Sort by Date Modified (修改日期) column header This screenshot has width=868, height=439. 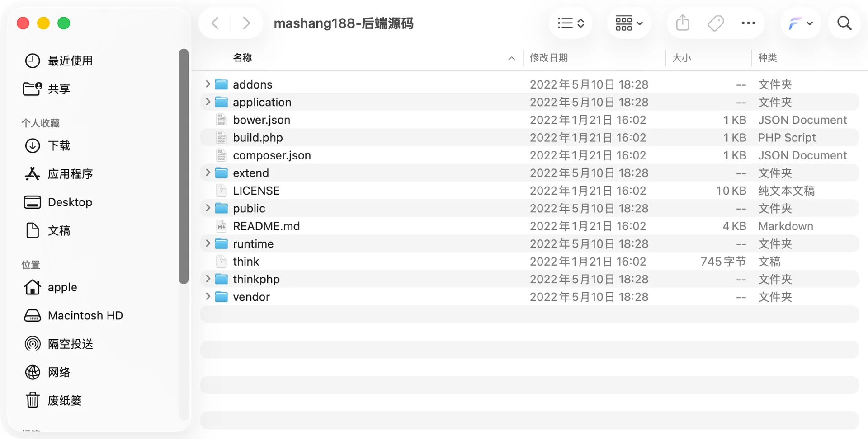pos(549,58)
